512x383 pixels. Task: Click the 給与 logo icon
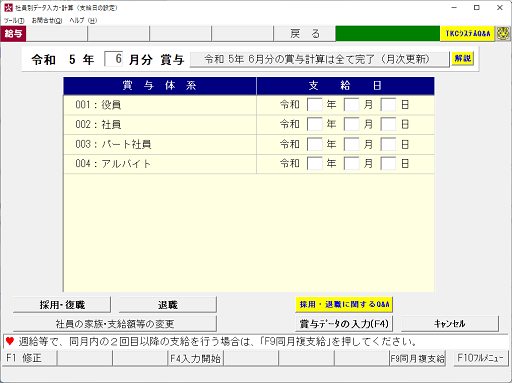[13, 34]
